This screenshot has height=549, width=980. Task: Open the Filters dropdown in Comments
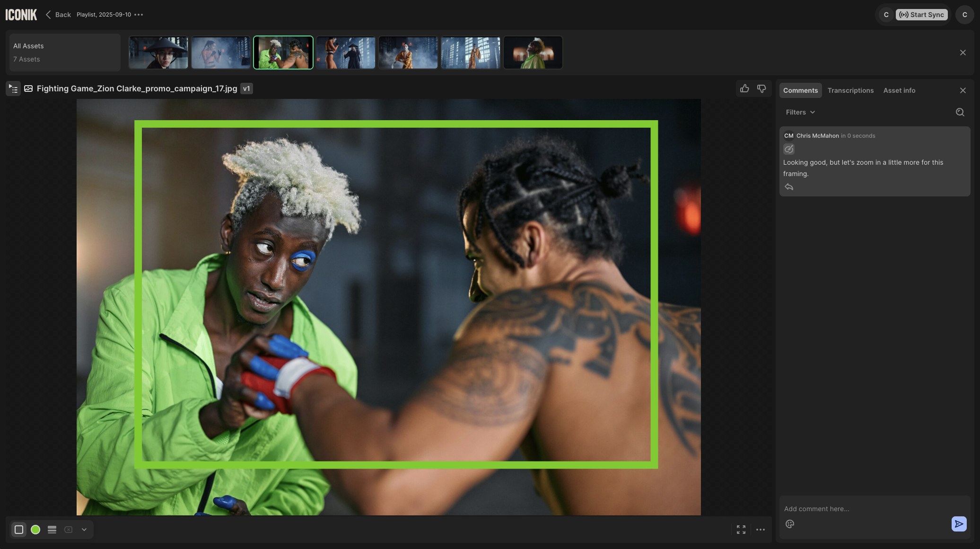pyautogui.click(x=800, y=112)
